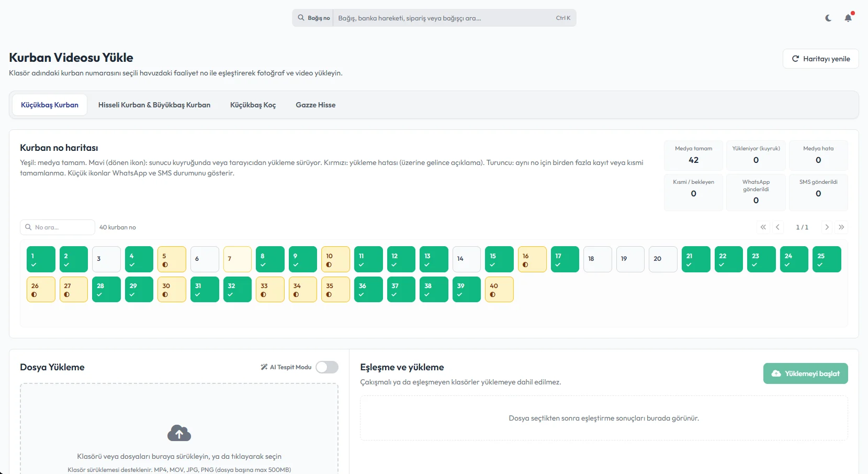Image resolution: width=868 pixels, height=474 pixels.
Task: Select partial kurban tile 10
Action: pos(335,259)
